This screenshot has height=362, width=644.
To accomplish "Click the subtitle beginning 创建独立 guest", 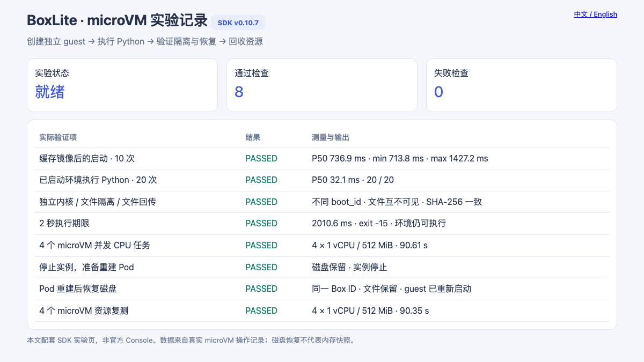I will click(145, 41).
